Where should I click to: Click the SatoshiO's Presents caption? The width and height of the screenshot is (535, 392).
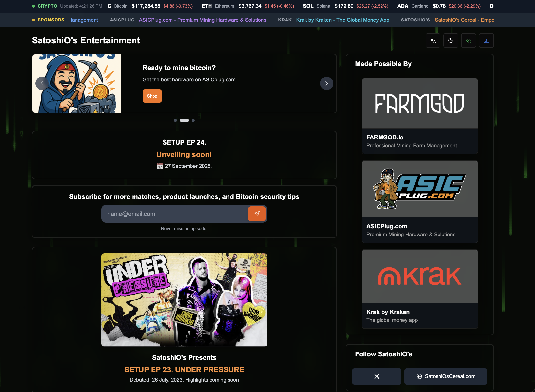tap(184, 357)
